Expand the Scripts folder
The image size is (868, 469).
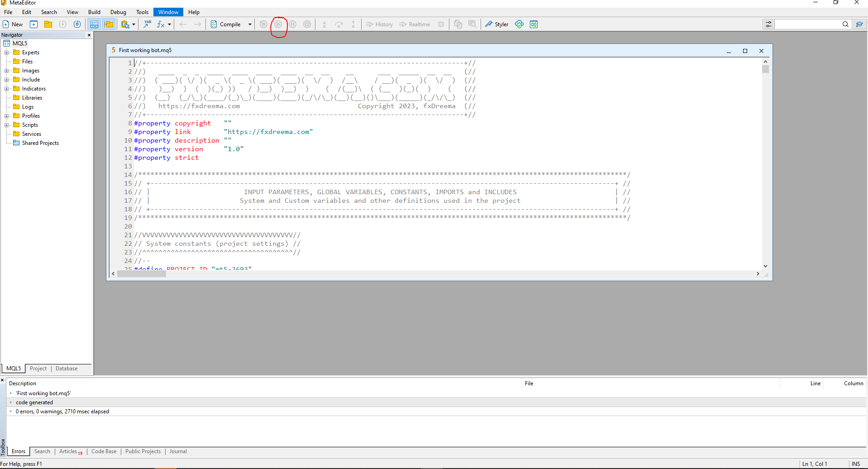pos(7,125)
